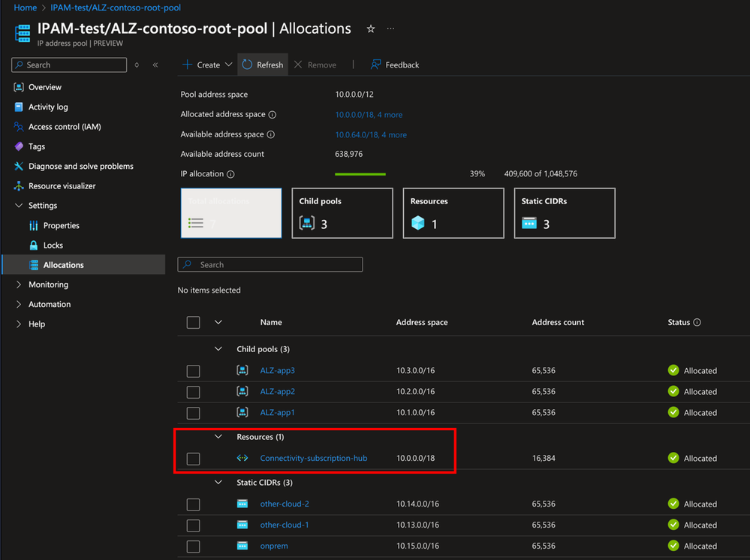Open the Connectivity-subscription-hub link
The image size is (750, 560).
[314, 458]
